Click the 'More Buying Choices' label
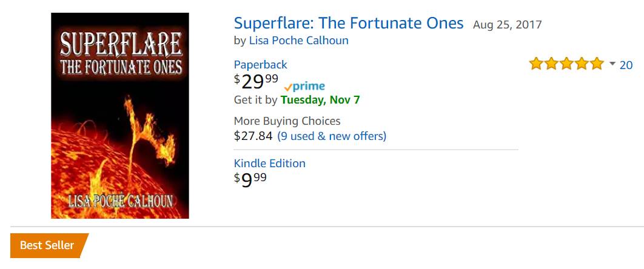 287,121
